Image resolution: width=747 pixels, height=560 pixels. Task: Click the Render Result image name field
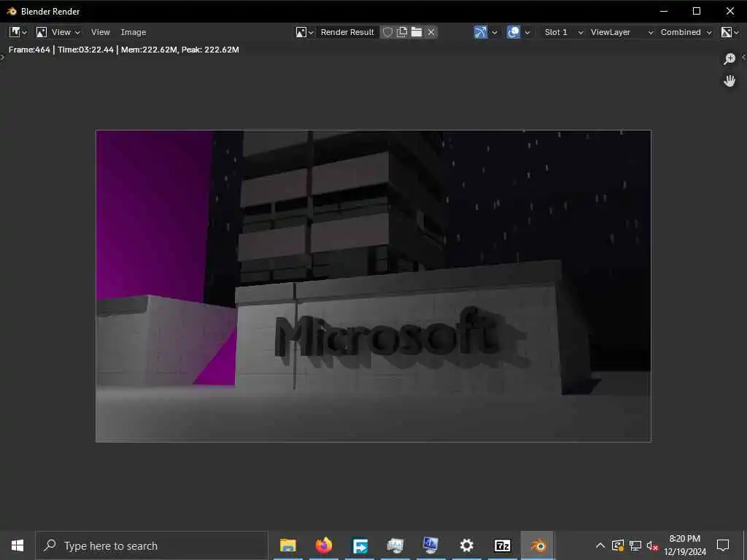[x=347, y=32]
